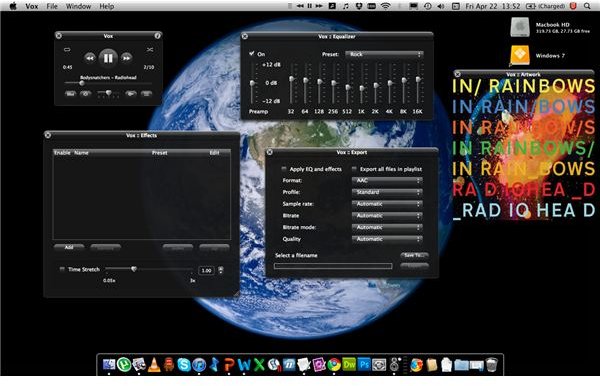Open Excel from the dock

(x=259, y=365)
